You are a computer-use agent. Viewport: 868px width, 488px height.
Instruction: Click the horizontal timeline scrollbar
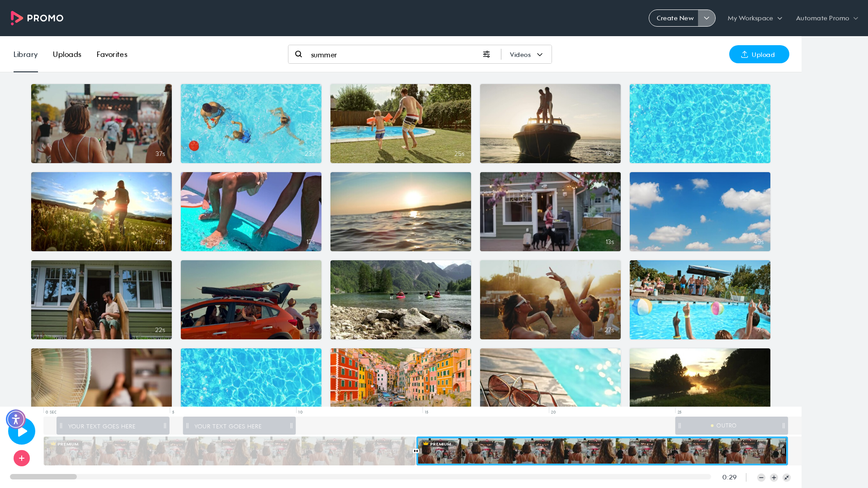coord(360,477)
